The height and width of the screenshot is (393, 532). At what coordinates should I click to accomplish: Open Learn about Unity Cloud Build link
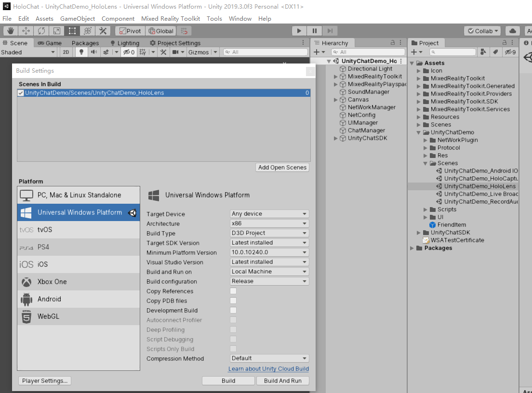coord(268,369)
